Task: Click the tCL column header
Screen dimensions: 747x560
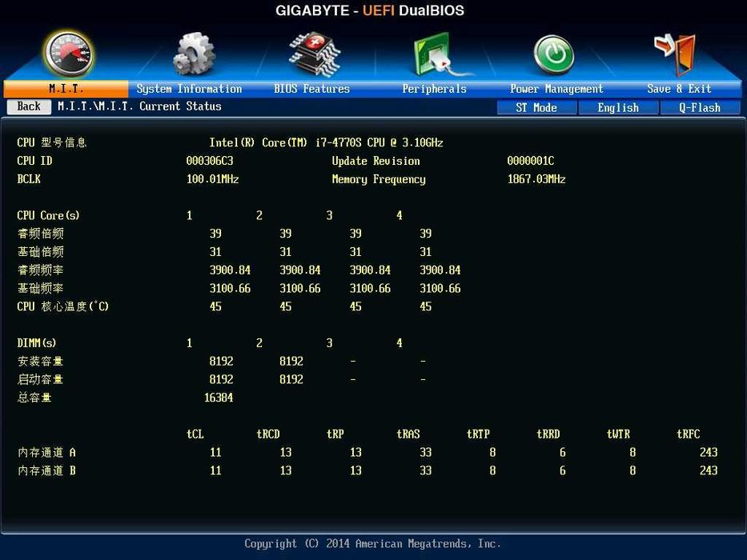Action: (x=195, y=434)
